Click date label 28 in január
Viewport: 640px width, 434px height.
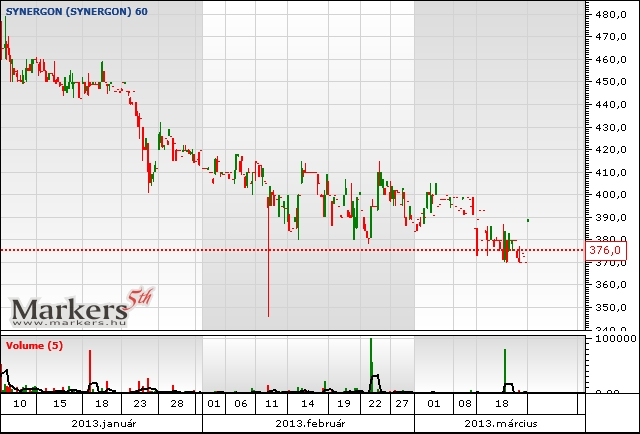coord(177,404)
